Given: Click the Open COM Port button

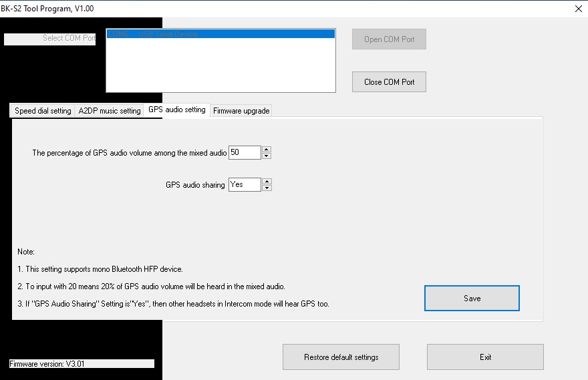Looking at the screenshot, I should pos(389,39).
